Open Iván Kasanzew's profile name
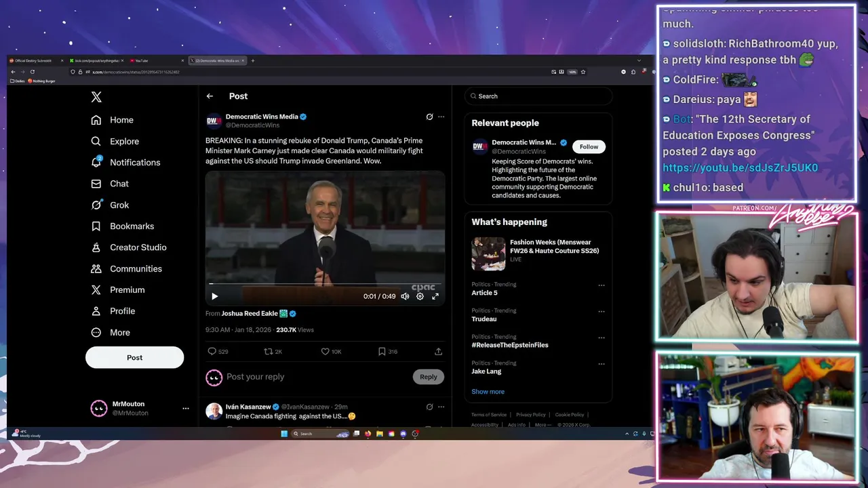This screenshot has height=488, width=868. (x=248, y=407)
